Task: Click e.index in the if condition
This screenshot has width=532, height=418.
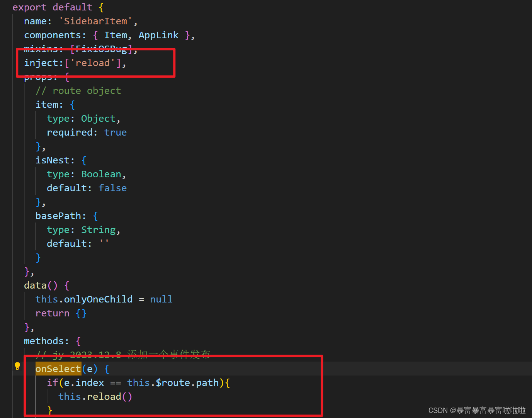Action: pyautogui.click(x=84, y=383)
